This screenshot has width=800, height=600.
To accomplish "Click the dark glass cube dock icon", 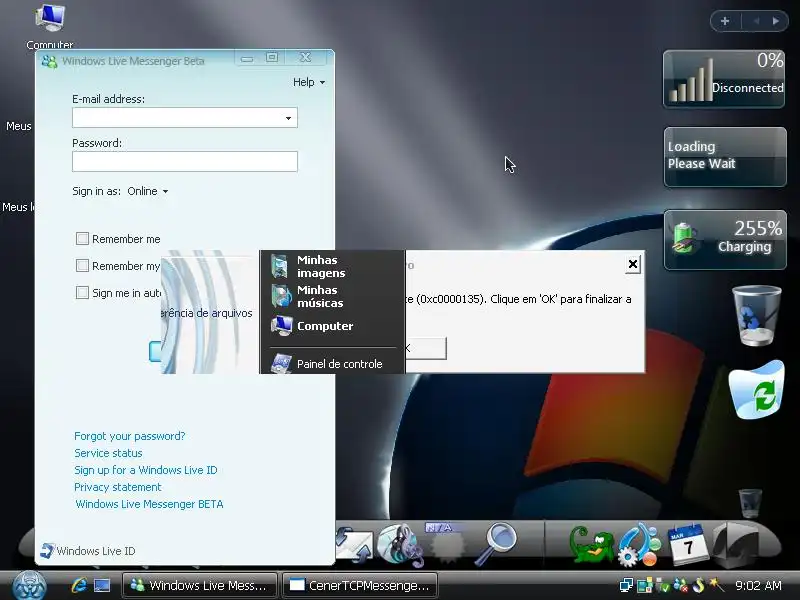I will 737,545.
